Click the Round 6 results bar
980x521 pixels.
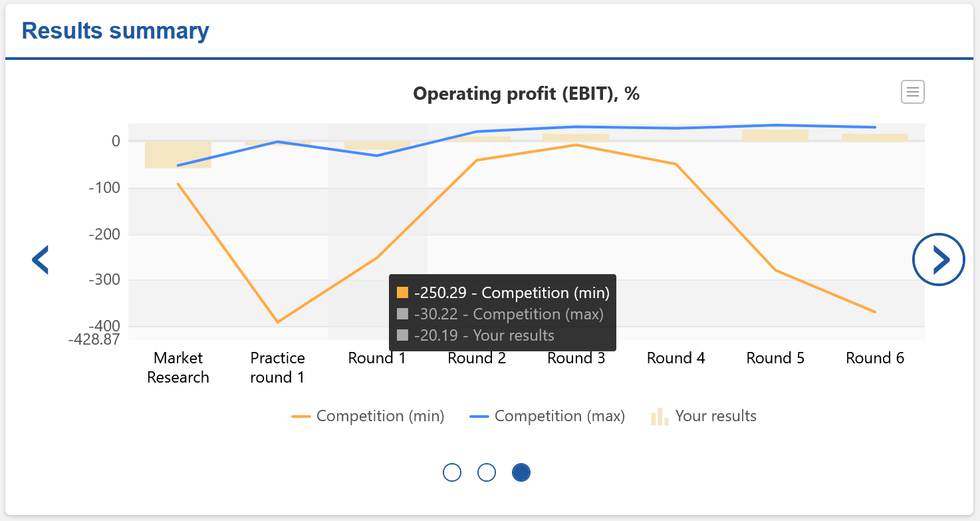coord(875,138)
